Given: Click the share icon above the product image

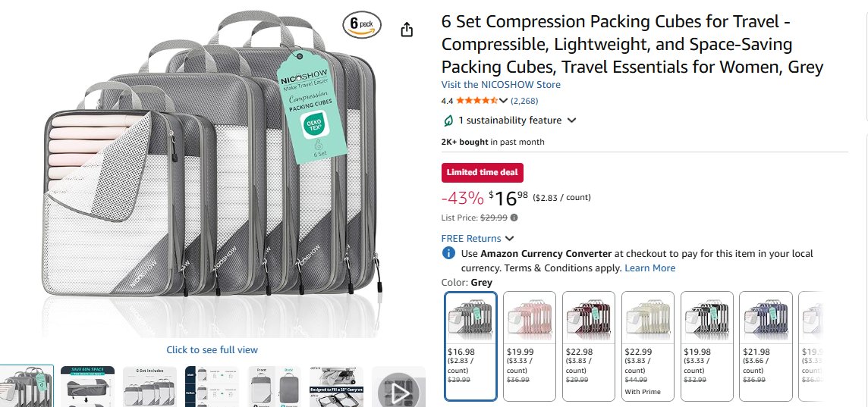Looking at the screenshot, I should 407,30.
